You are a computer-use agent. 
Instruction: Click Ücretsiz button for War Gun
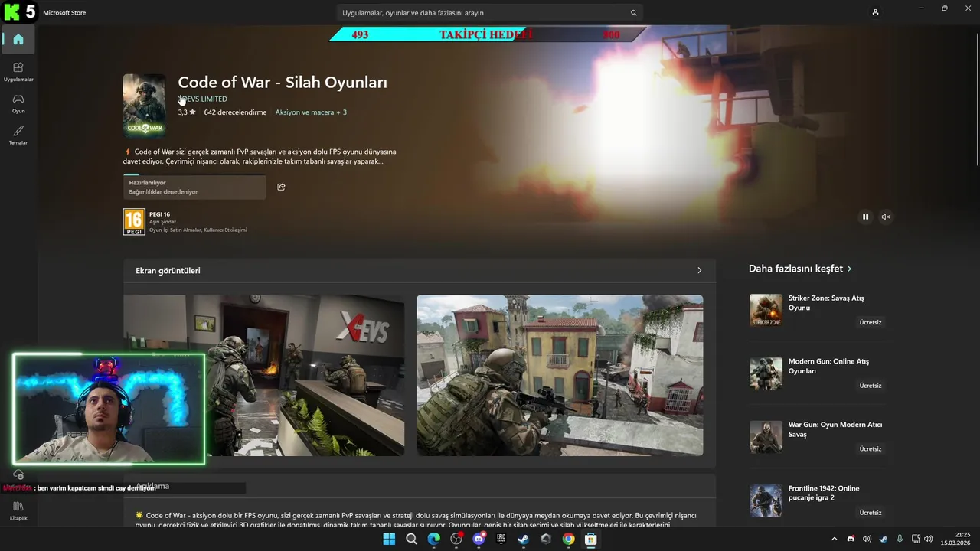point(871,449)
